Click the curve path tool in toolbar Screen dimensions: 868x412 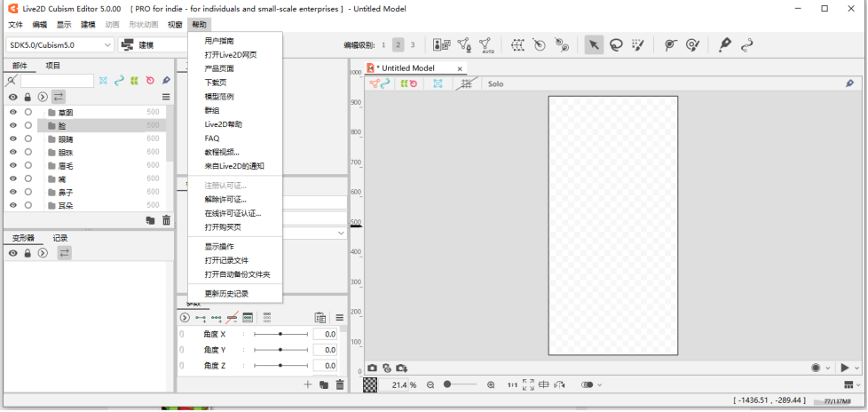coord(746,45)
